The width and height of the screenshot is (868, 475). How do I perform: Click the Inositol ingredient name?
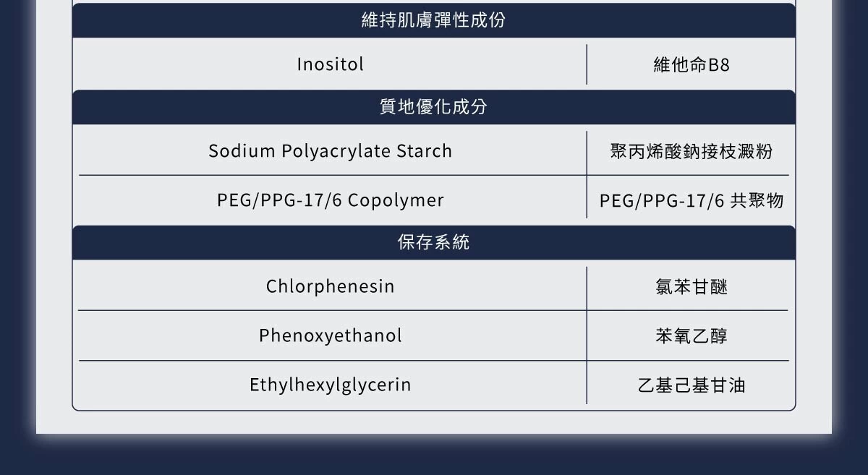[x=331, y=64]
